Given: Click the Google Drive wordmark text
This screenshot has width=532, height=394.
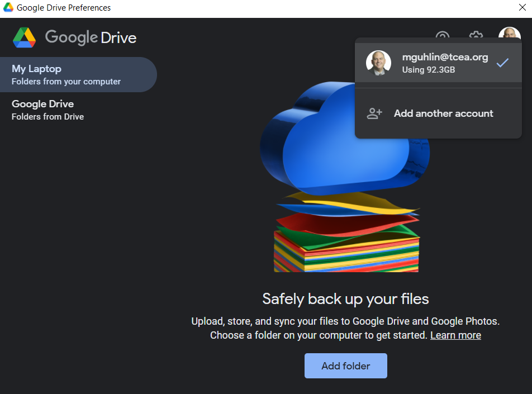Looking at the screenshot, I should [91, 37].
